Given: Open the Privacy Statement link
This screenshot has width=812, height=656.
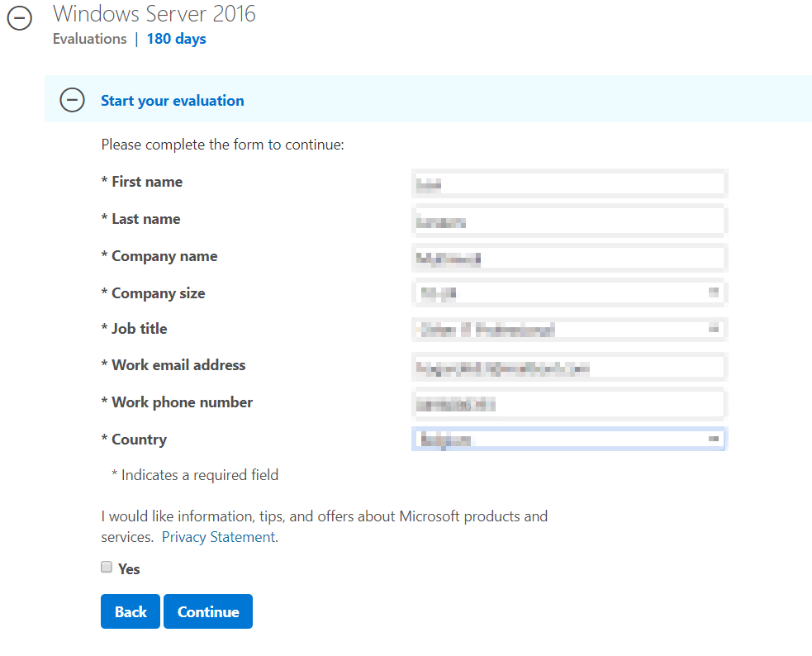Looking at the screenshot, I should (x=218, y=537).
